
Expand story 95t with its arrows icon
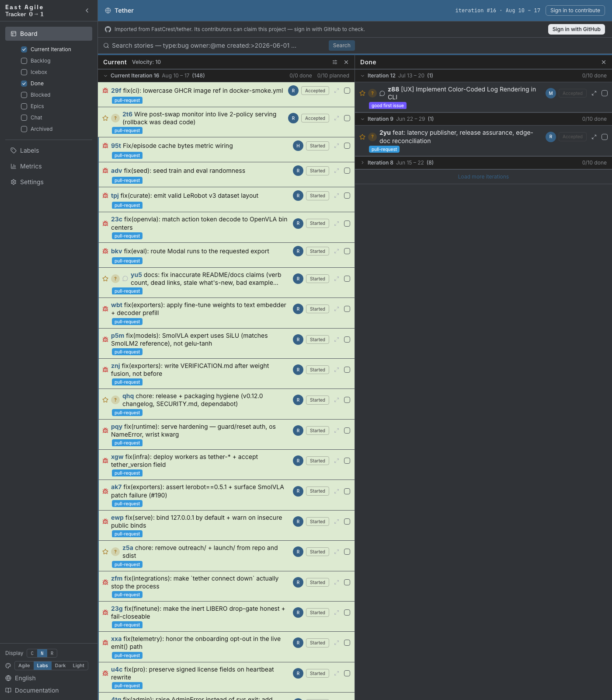337,146
